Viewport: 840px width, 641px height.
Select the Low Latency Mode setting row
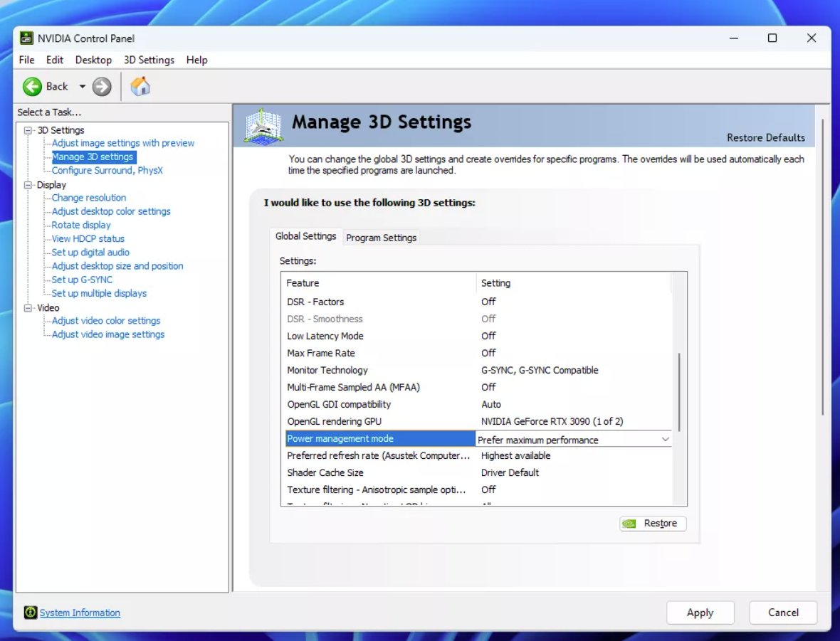coord(325,336)
